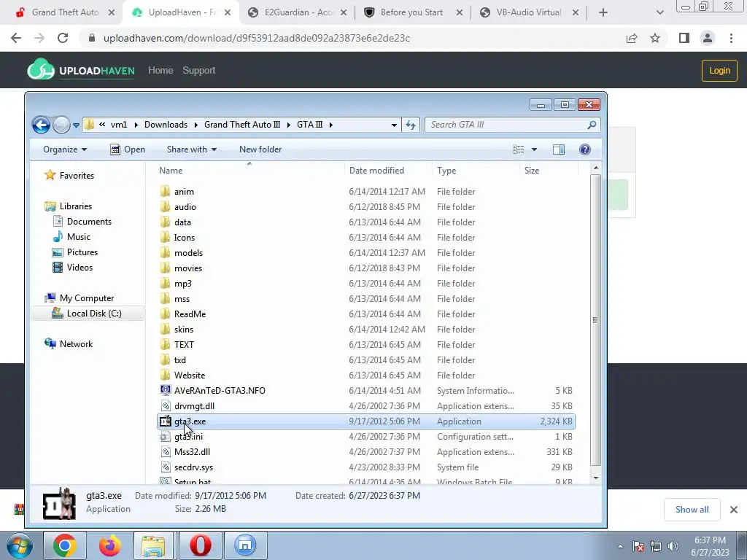Screen dimensions: 747x560
Task: Open the Documents library
Action: (x=82, y=222)
